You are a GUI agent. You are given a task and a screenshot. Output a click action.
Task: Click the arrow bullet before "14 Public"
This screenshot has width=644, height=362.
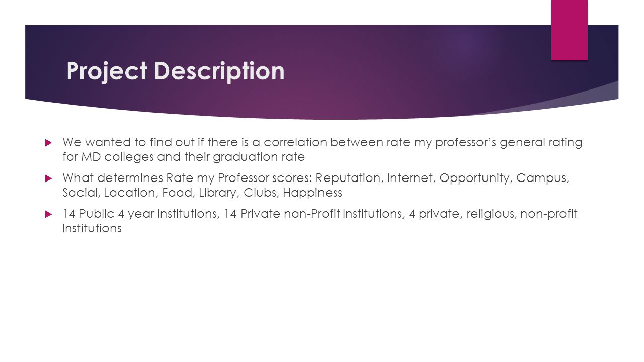(48, 214)
